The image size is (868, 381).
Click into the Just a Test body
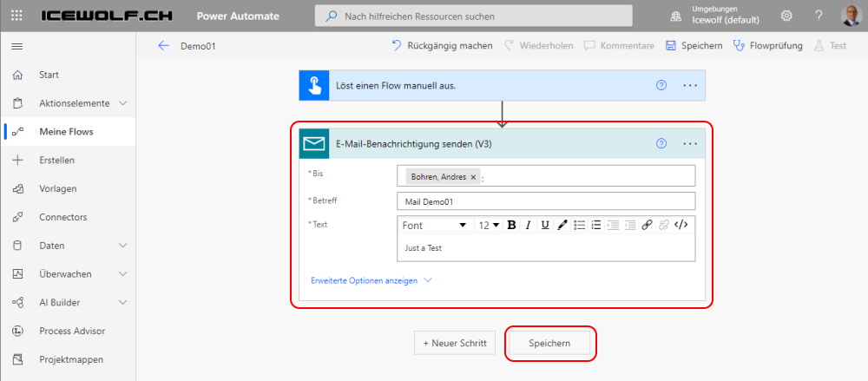[x=546, y=247]
